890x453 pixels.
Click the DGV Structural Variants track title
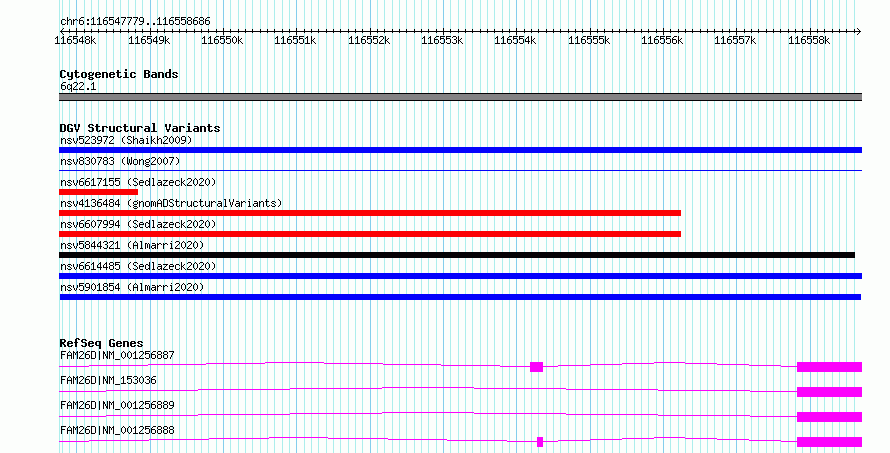(140, 128)
